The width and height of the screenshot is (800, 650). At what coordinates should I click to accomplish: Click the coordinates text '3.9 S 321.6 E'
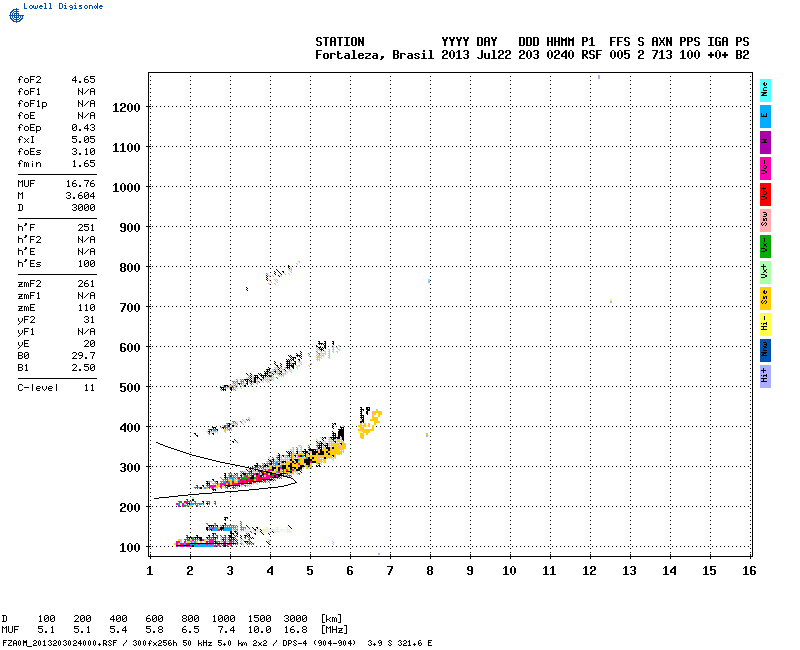click(x=399, y=643)
